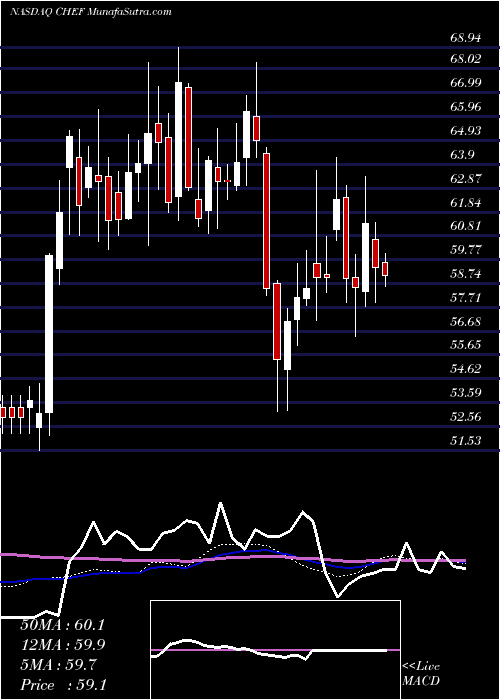Click the NASDAQ CHEF MunafaSutra.com title text

click(x=90, y=11)
